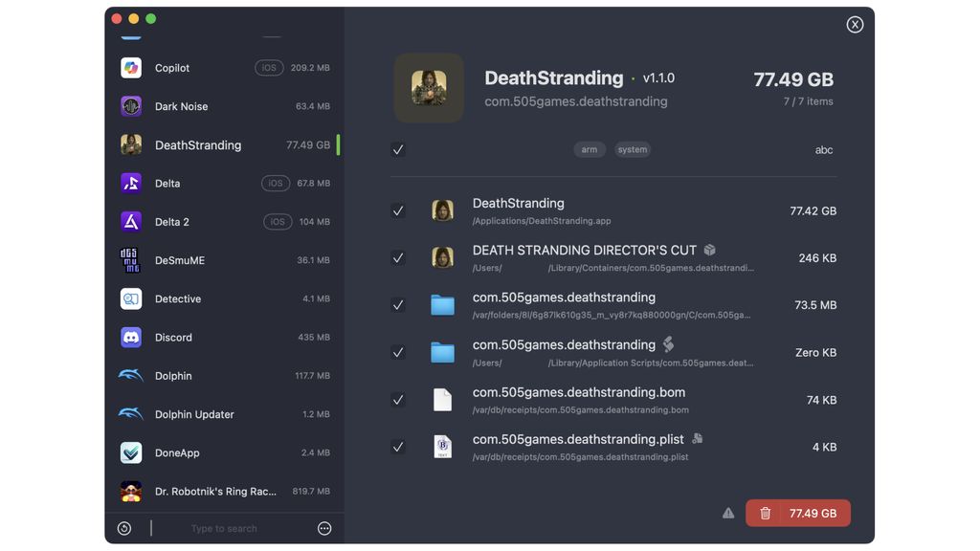Click the Copilot app icon
980x551 pixels.
point(131,68)
